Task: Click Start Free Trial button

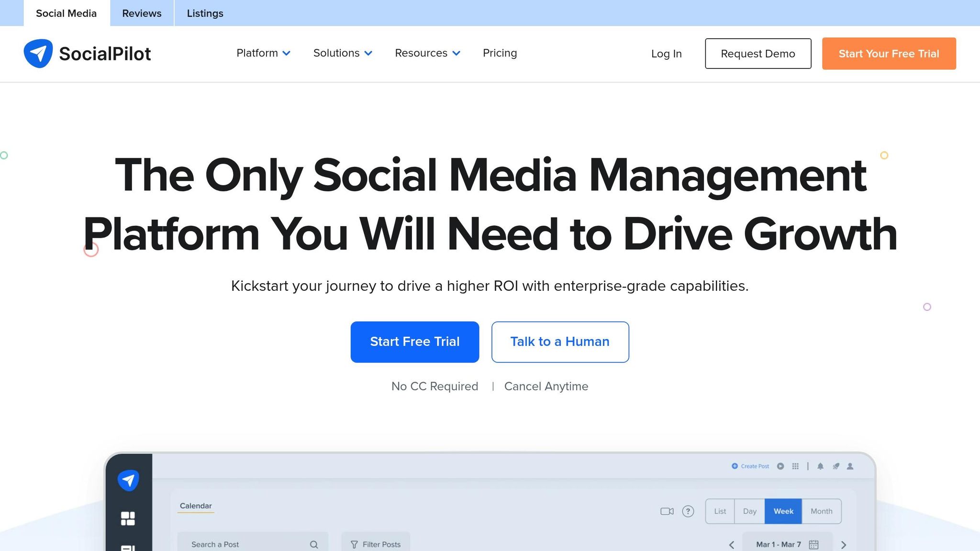Action: tap(414, 342)
